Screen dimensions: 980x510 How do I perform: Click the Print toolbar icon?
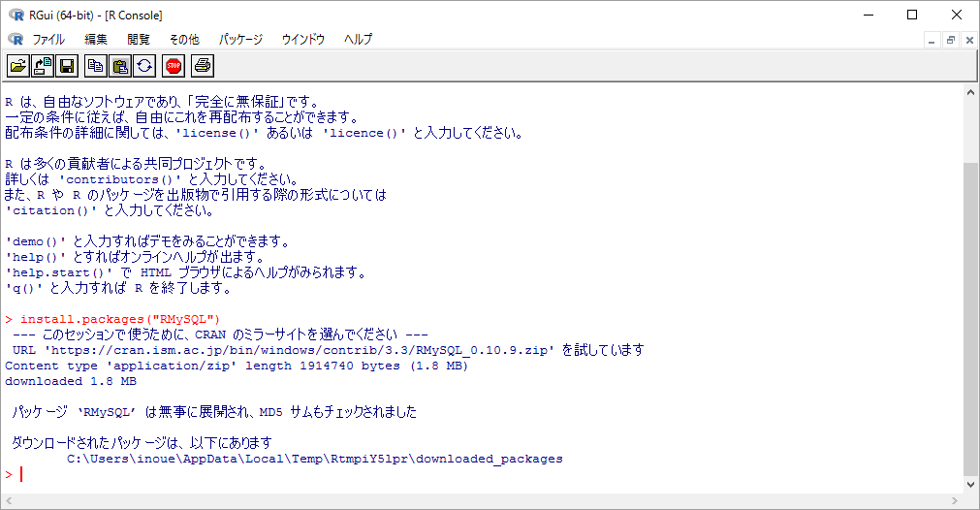coord(203,66)
